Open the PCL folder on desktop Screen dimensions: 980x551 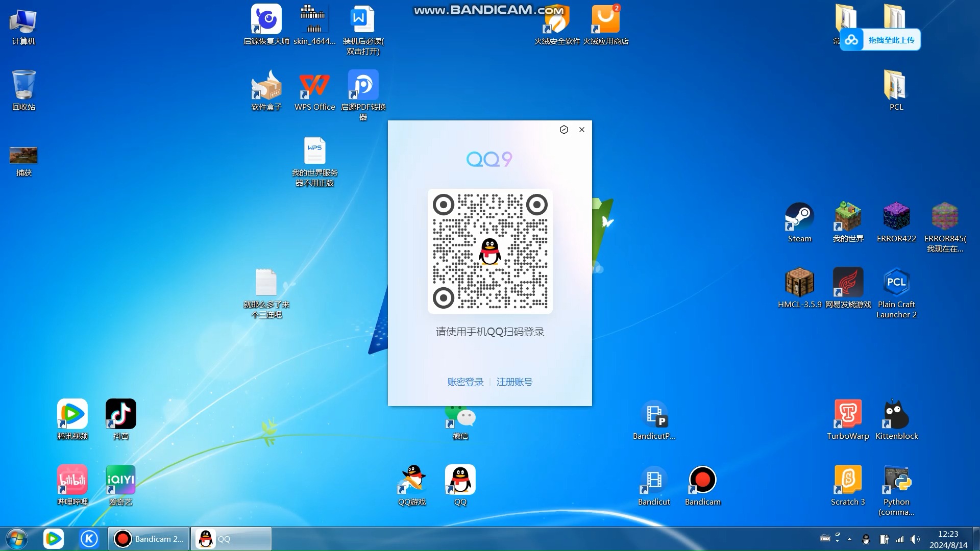click(x=896, y=90)
